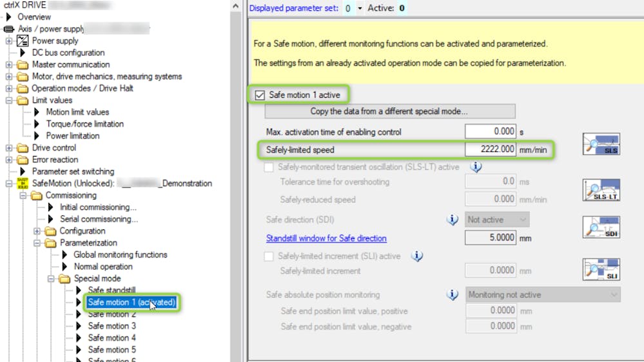Click info icon for Safe absolute position monitoring
This screenshot has height=362, width=644.
point(452,295)
